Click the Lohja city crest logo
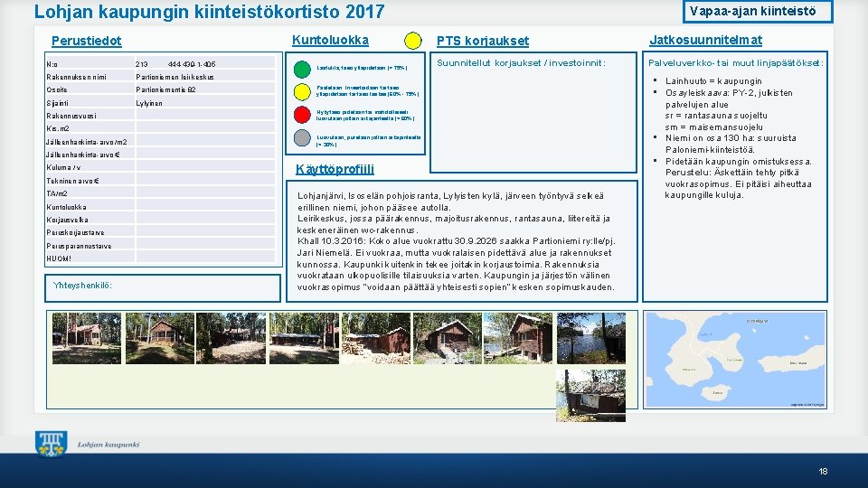The height and width of the screenshot is (488, 868). click(51, 444)
